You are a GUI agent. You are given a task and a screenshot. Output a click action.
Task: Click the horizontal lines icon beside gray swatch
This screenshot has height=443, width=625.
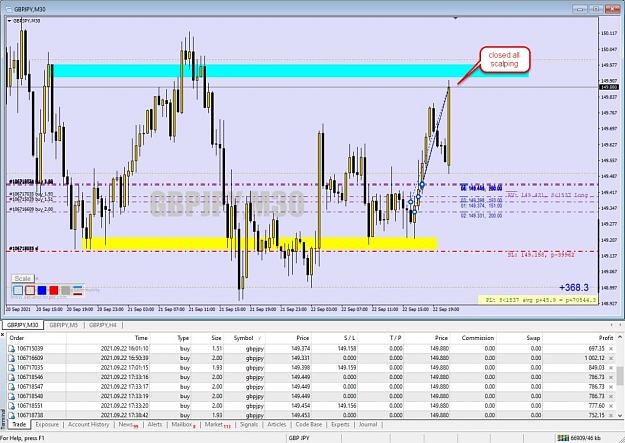pyautogui.click(x=78, y=290)
